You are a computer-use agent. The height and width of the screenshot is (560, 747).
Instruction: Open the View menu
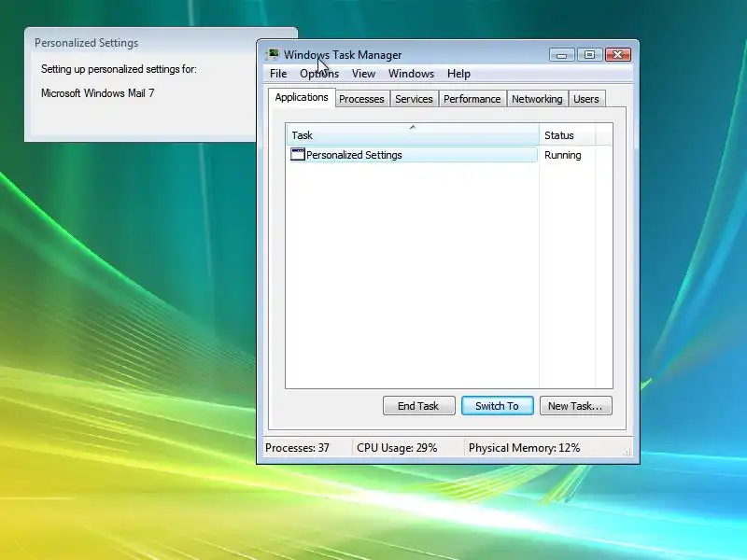(x=363, y=74)
